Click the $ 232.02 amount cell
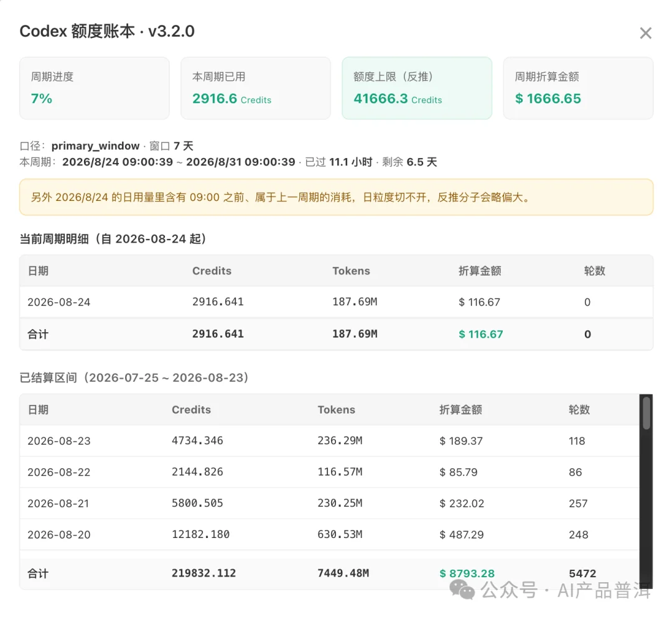Image resolution: width=672 pixels, height=617 pixels. 462,503
